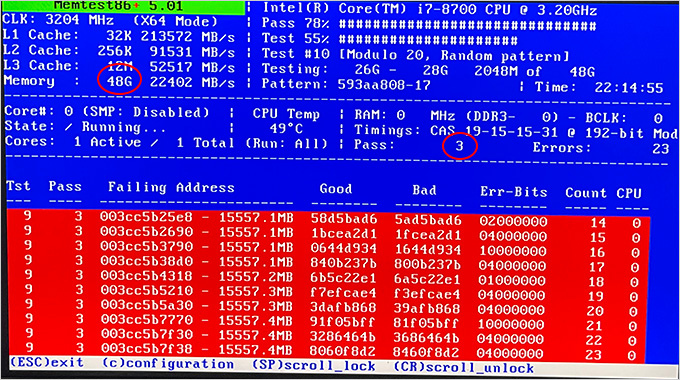Click the Tst column header
Image resolution: width=680 pixels, height=380 pixels.
pyautogui.click(x=19, y=186)
